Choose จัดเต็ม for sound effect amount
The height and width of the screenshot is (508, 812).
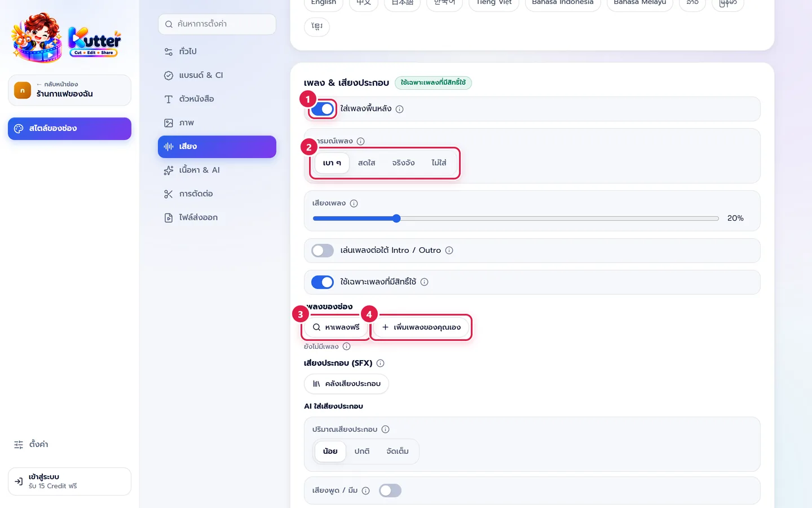coord(398,451)
